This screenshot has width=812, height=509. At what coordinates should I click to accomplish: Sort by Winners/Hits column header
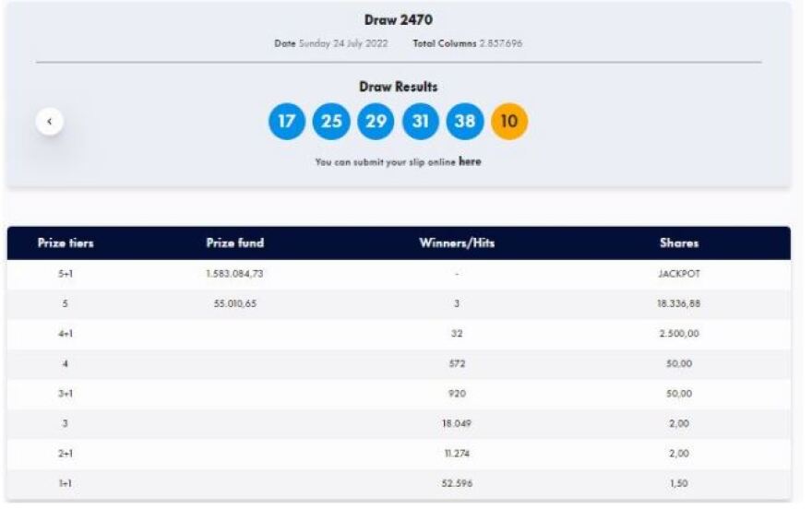click(x=457, y=243)
